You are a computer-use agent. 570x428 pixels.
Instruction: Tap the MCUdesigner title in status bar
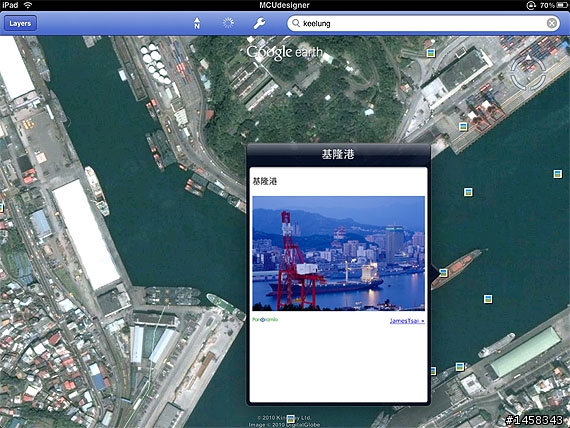[284, 5]
